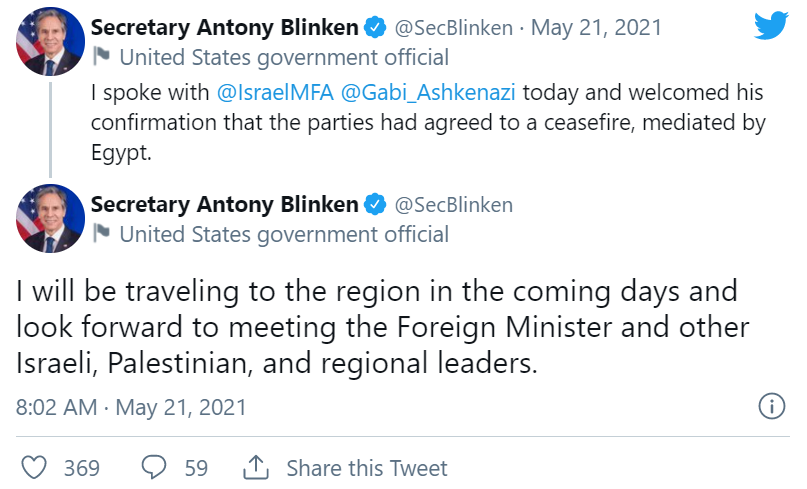This screenshot has width=807, height=489.
Task: Click the 369 likes count
Action: tap(81, 467)
